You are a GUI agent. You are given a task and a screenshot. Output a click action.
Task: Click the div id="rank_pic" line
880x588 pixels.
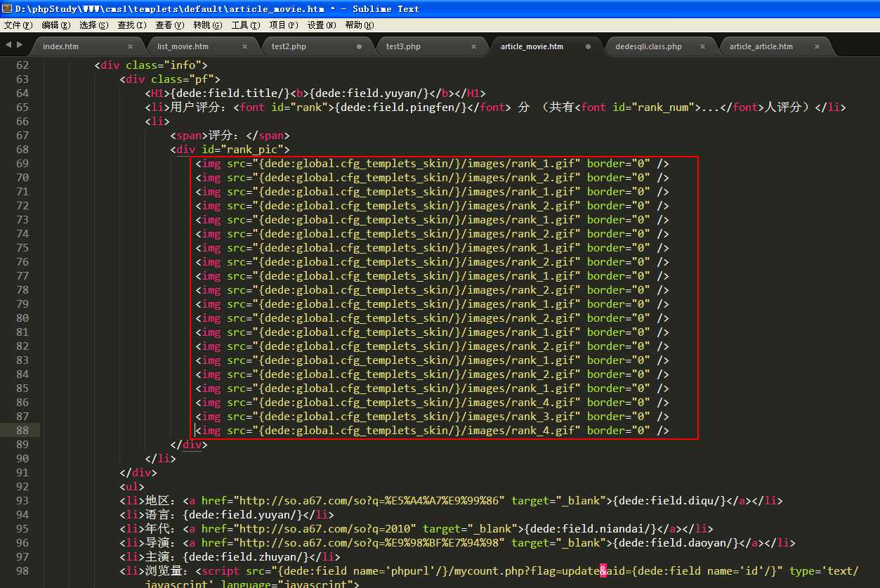[230, 150]
